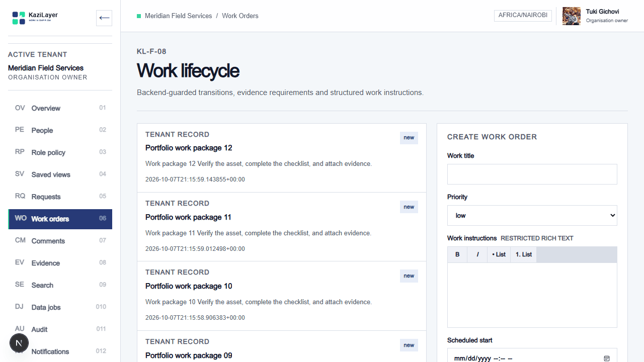
Task: Toggle italic formatting in work instructions
Action: (477, 254)
